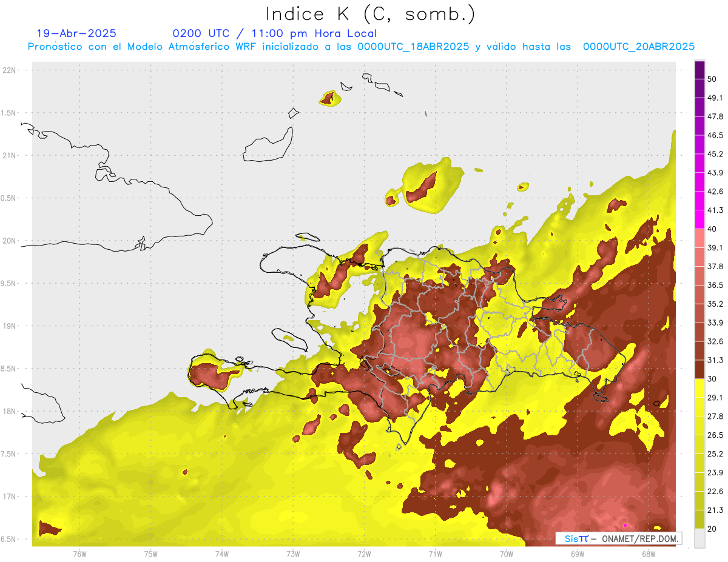Click the dark purple swatch beside 50
728x562 pixels.
[699, 70]
